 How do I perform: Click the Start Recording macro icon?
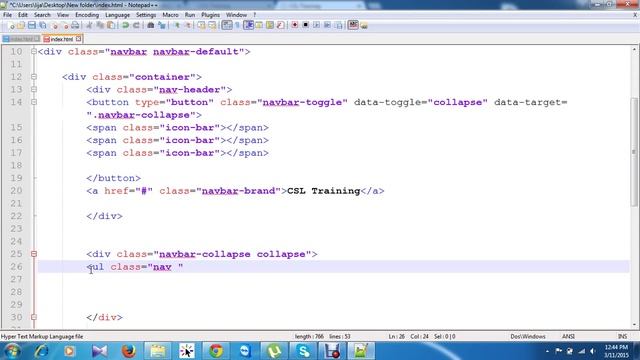click(x=295, y=25)
